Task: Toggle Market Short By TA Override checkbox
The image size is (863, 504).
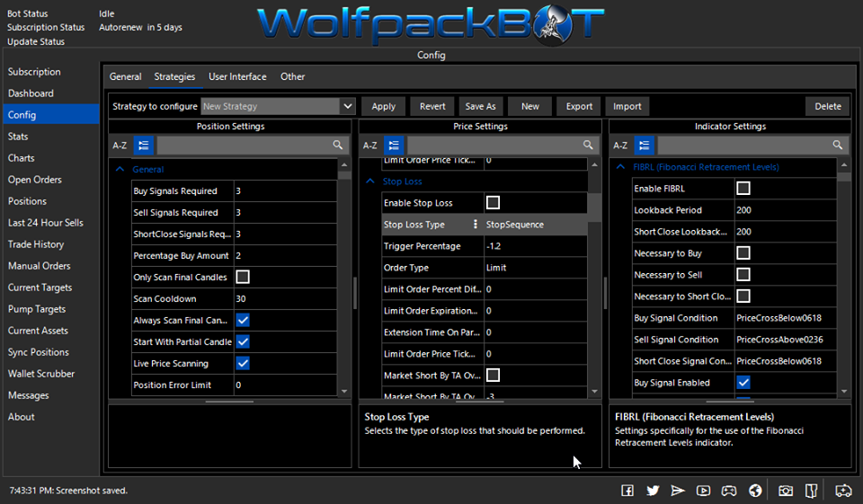Action: (x=494, y=376)
